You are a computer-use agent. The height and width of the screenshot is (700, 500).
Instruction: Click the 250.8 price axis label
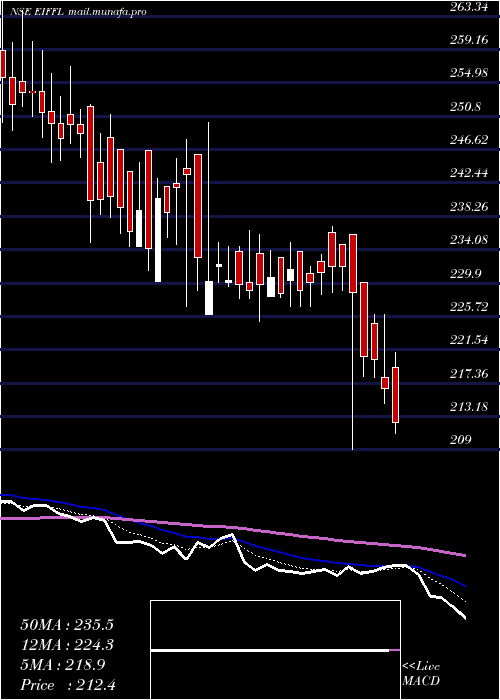pos(466,107)
